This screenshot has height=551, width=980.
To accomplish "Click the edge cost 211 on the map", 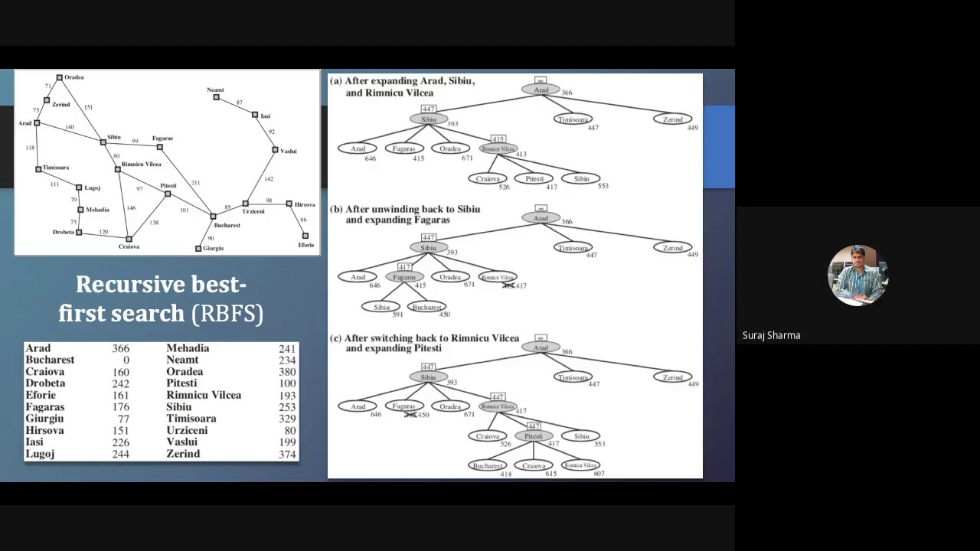I will click(195, 183).
